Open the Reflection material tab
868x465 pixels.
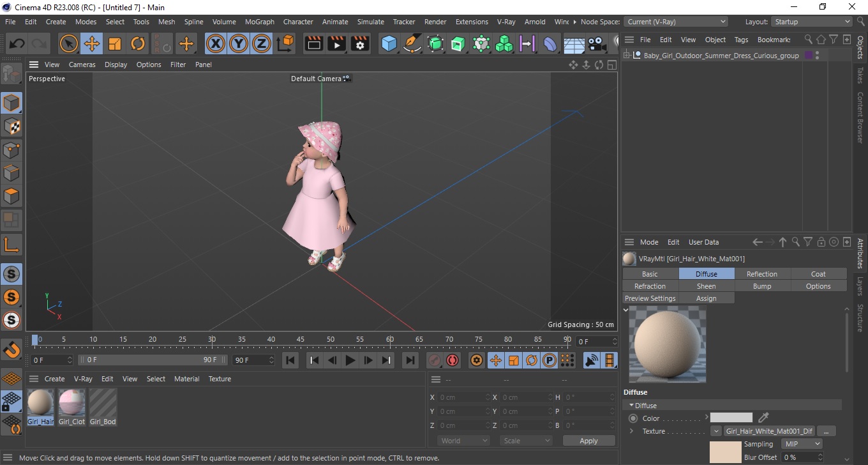(x=763, y=274)
